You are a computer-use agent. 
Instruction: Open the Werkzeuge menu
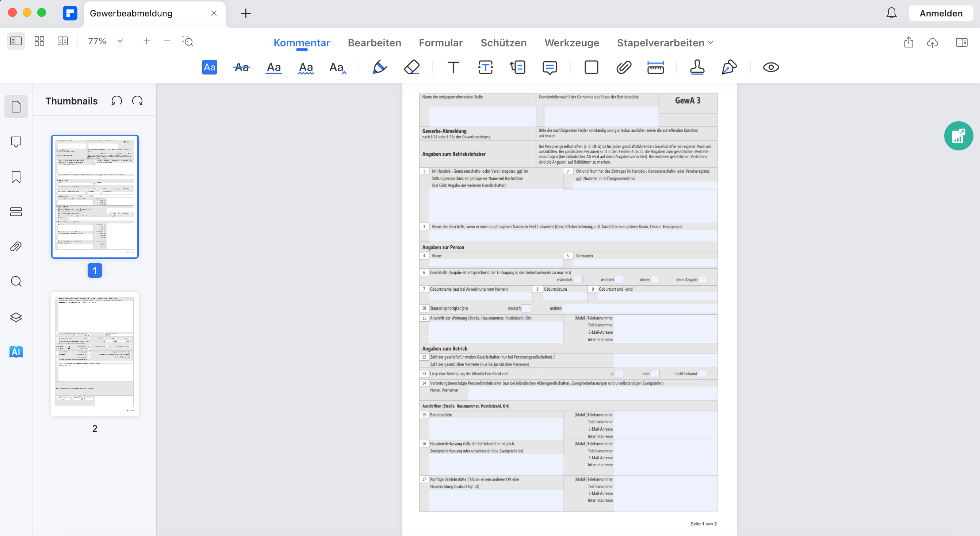(x=572, y=43)
